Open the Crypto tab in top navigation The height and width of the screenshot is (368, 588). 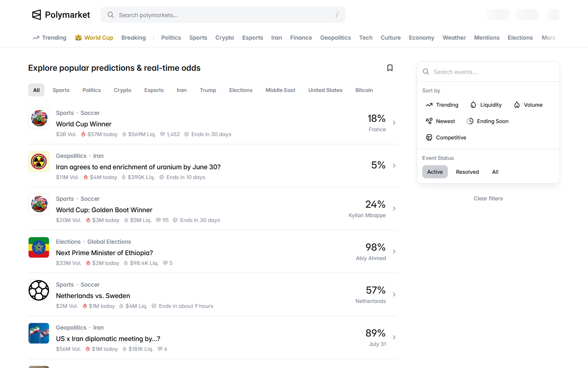[x=225, y=38]
